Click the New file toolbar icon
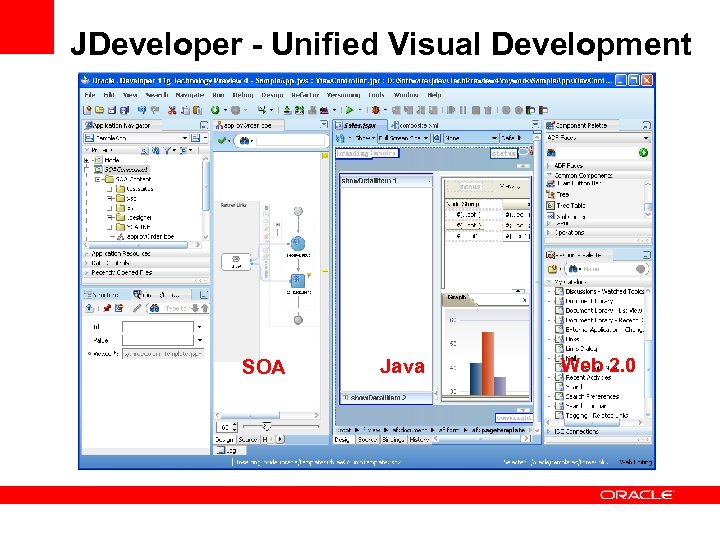720x540 pixels. click(x=87, y=110)
